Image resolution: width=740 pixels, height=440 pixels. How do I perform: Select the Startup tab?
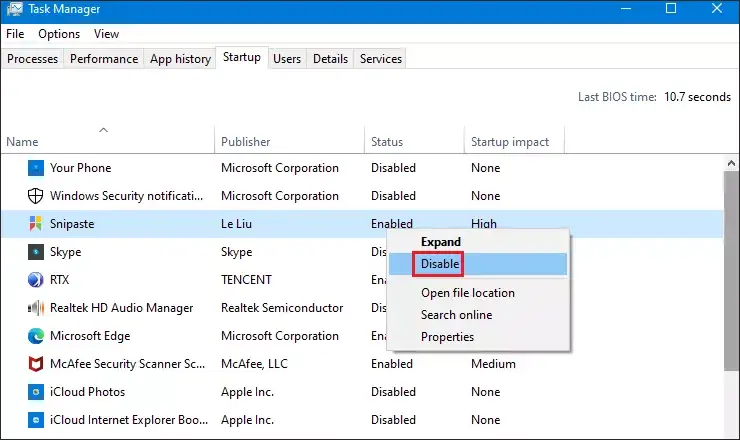[242, 57]
